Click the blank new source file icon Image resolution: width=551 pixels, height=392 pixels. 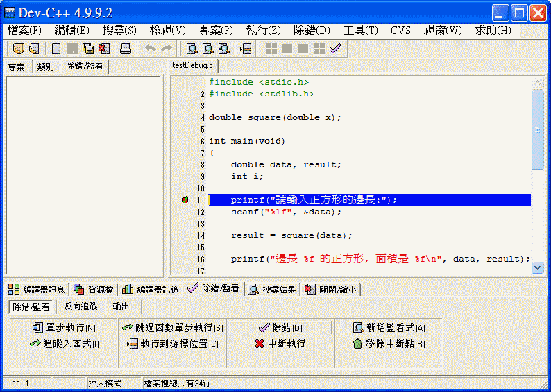pyautogui.click(x=56, y=49)
